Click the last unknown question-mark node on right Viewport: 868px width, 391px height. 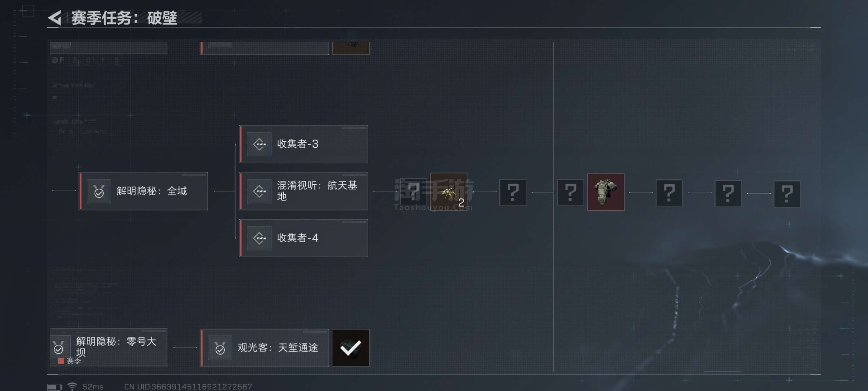pos(787,194)
